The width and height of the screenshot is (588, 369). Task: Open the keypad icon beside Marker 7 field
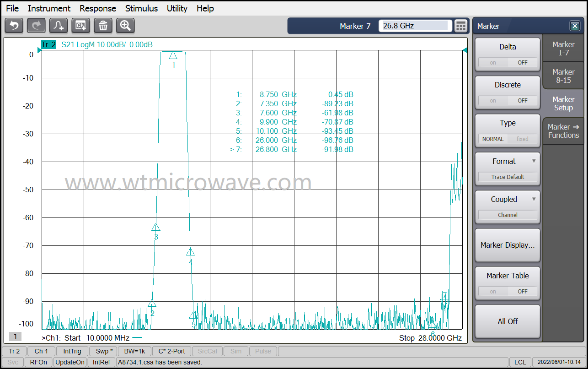pos(461,26)
